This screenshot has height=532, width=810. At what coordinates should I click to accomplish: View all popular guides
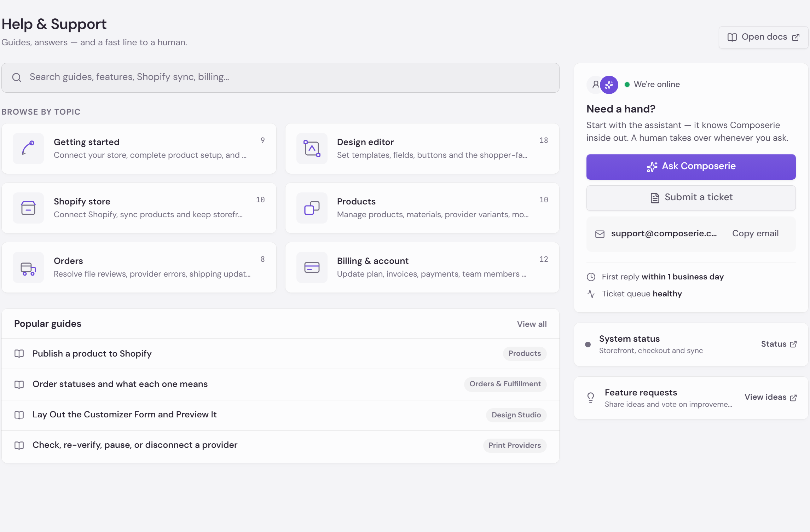(x=532, y=324)
